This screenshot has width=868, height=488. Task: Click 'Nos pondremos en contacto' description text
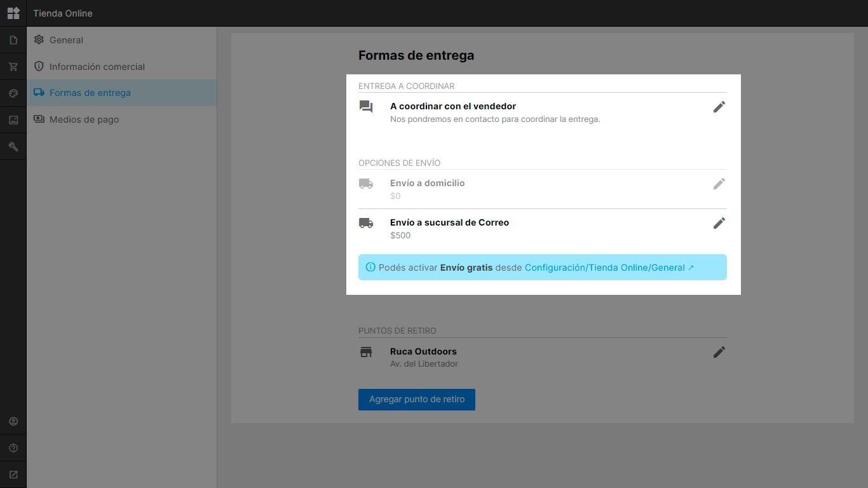click(495, 119)
